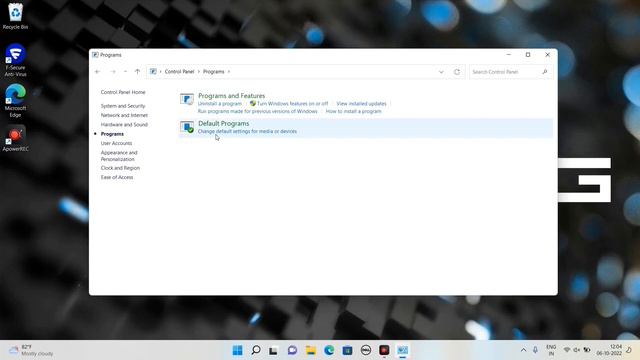The height and width of the screenshot is (360, 640).
Task: Go to Clock and Region
Action: [120, 168]
